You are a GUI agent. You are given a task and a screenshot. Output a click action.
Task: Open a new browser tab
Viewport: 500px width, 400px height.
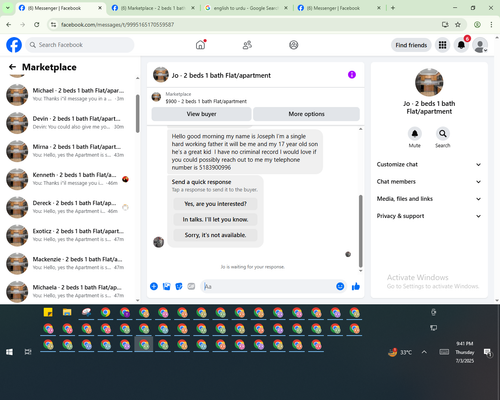[x=393, y=8]
